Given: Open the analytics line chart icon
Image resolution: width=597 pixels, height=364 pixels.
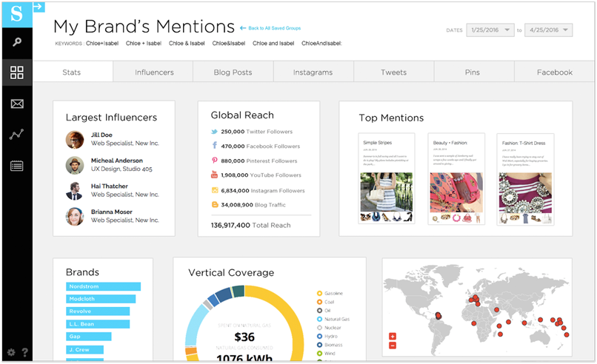Looking at the screenshot, I should (x=17, y=134).
